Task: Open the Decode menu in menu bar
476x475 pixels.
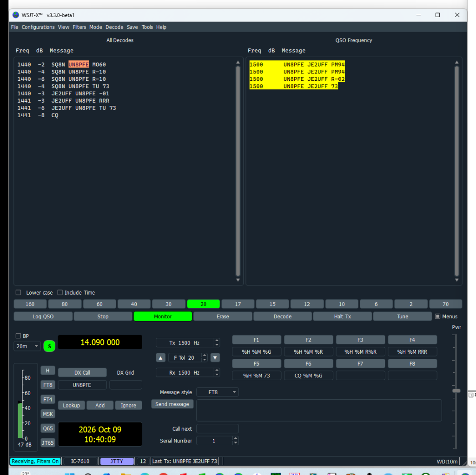Action: (x=114, y=27)
